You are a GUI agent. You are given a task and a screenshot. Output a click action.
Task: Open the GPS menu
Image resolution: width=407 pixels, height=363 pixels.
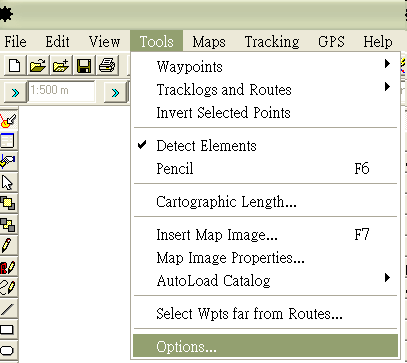331,42
